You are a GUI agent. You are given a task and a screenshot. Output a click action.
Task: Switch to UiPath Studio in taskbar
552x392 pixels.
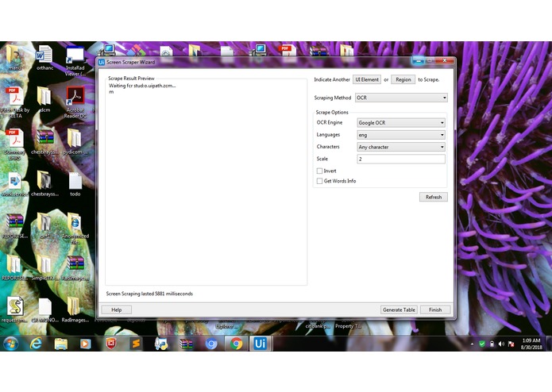pos(261,344)
